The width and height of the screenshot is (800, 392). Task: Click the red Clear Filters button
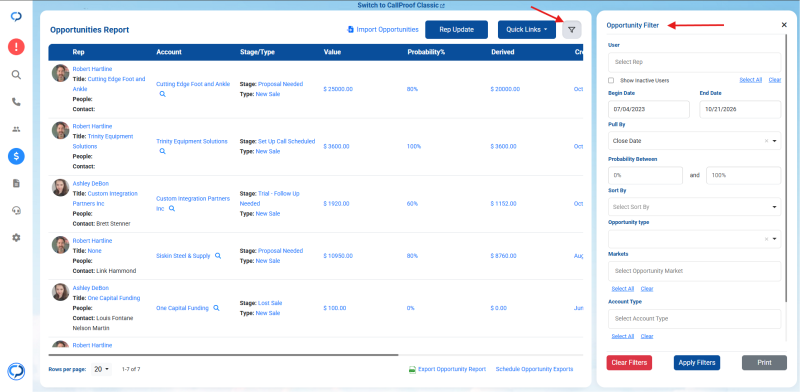point(629,363)
